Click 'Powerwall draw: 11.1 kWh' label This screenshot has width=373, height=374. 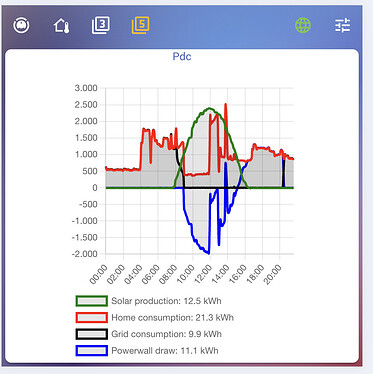[165, 351]
